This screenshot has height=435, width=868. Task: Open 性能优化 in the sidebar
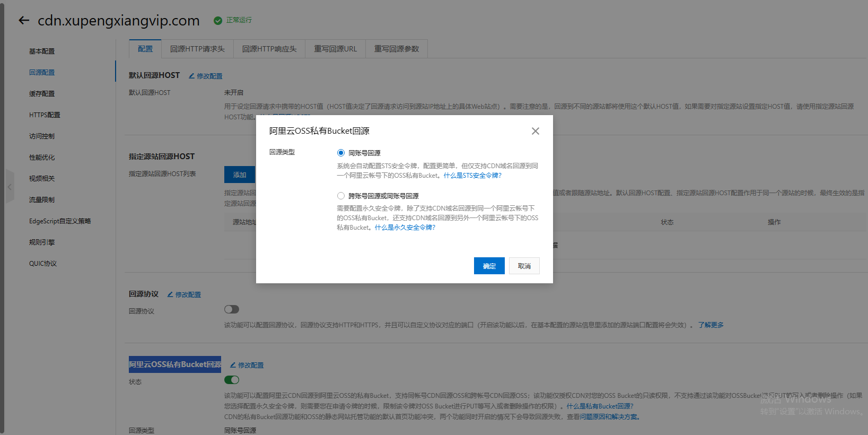pyautogui.click(x=42, y=158)
